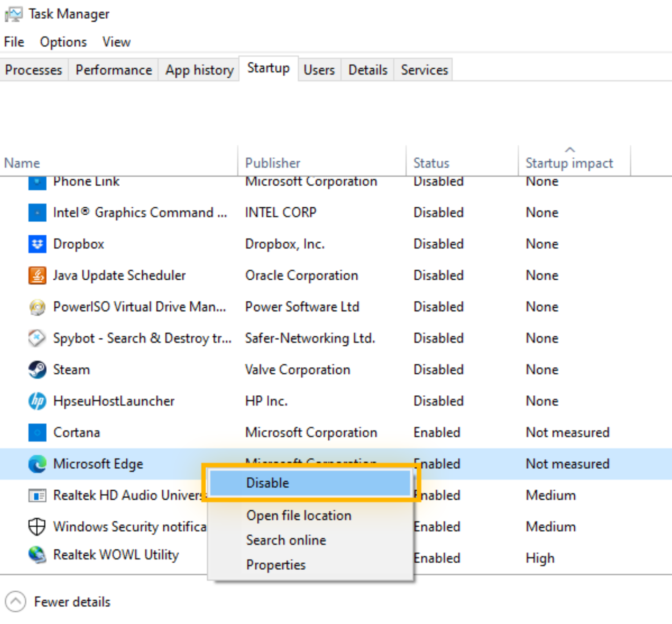
Task: Click the Realtek WOWL Utility globe icon
Action: coord(37,555)
